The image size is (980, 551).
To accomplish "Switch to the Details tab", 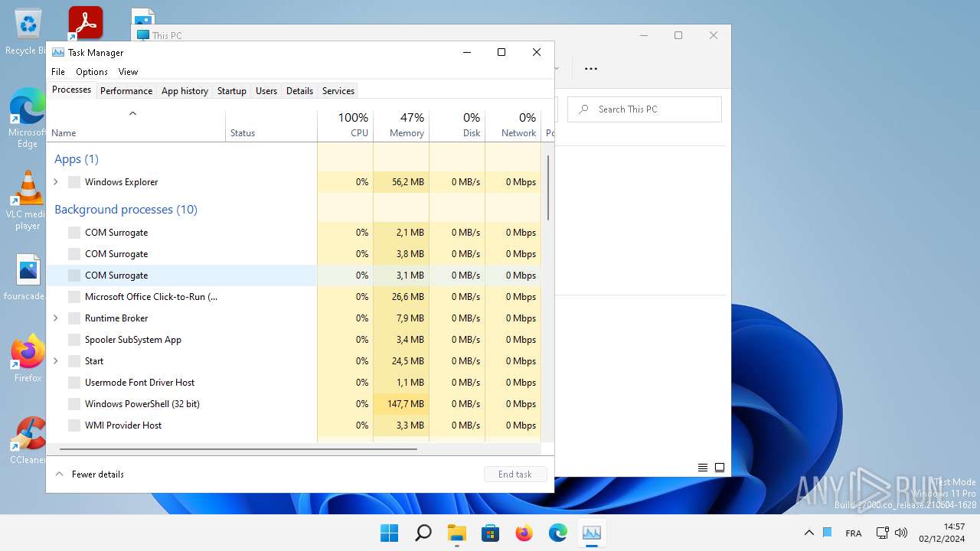I will click(299, 91).
